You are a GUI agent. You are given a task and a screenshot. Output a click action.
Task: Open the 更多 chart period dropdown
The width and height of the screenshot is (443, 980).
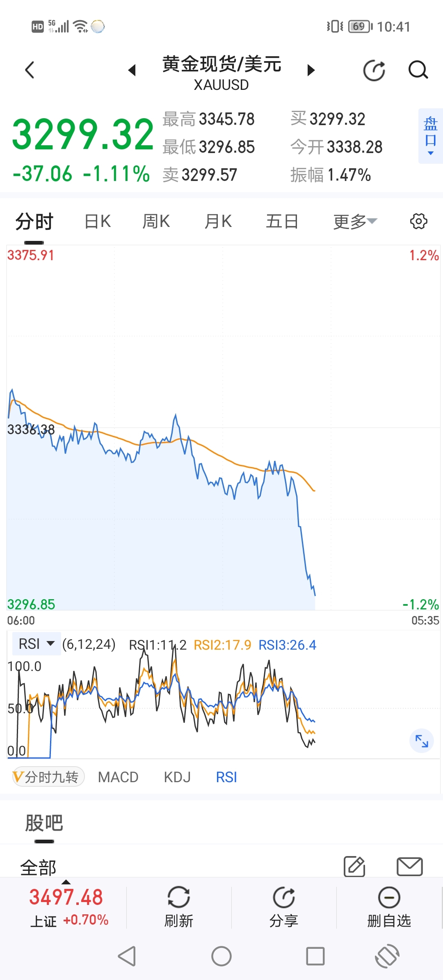pos(355,222)
